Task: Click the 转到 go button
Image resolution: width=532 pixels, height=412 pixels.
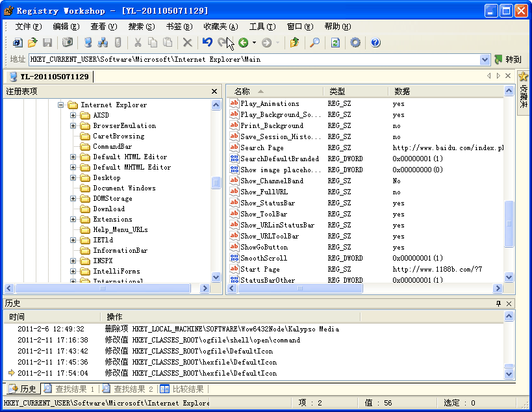Action: click(507, 60)
